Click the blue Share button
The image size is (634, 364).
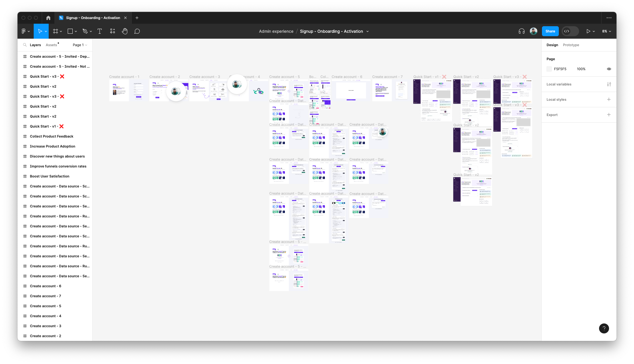(550, 31)
